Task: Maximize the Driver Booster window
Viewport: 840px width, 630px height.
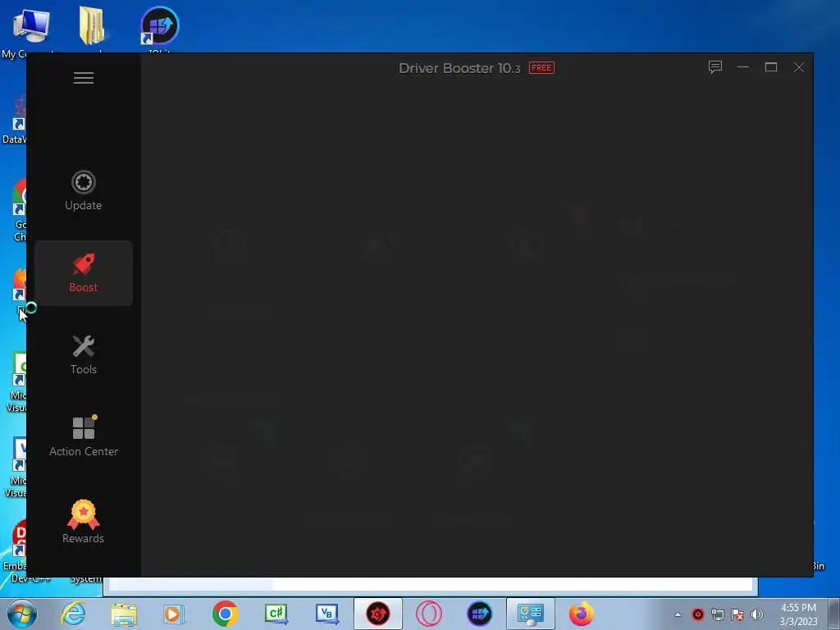Action: [771, 67]
